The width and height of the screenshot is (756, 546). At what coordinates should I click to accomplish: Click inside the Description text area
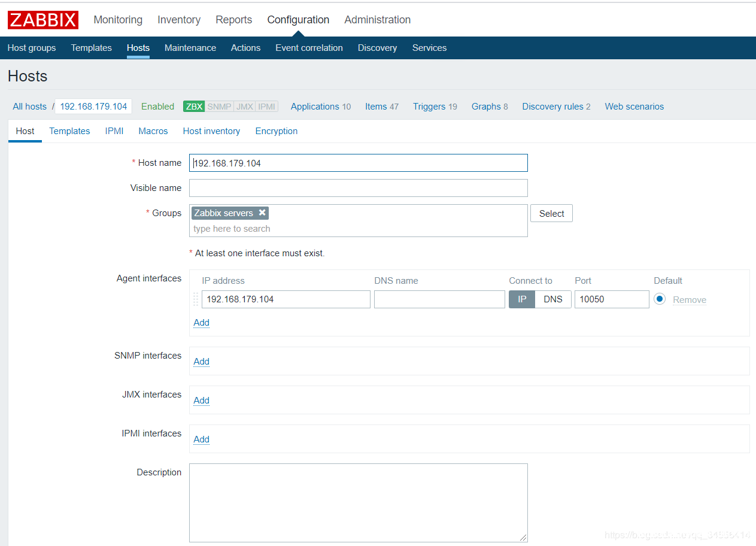pyautogui.click(x=358, y=503)
